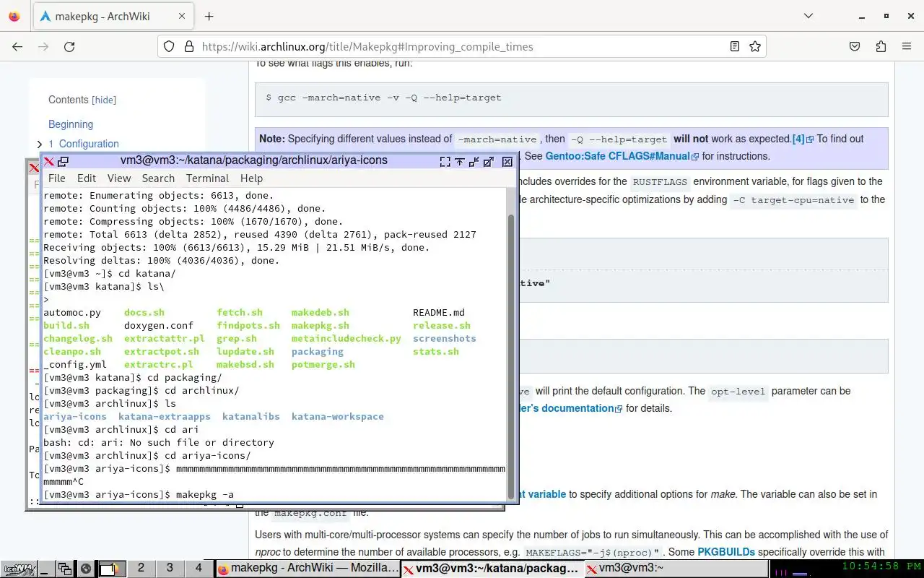Image resolution: width=924 pixels, height=578 pixels.
Task: Focus the wiki.archlinux.org address bar
Action: click(462, 46)
